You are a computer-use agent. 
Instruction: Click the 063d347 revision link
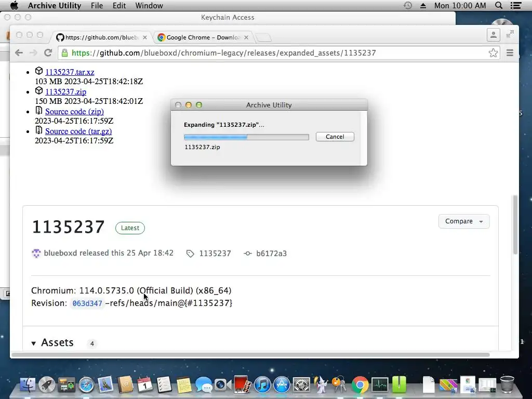coord(87,303)
